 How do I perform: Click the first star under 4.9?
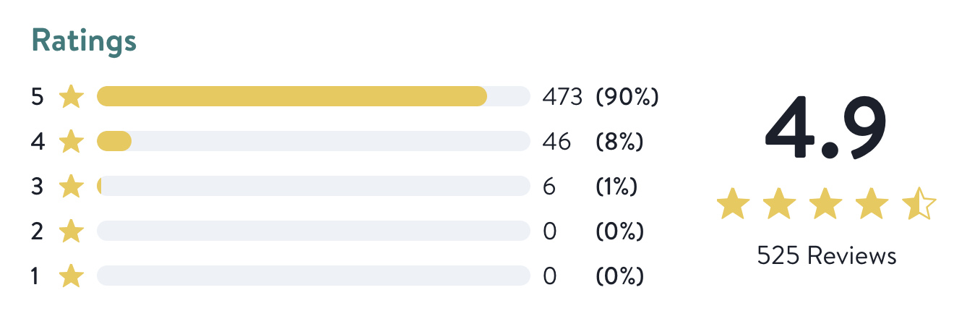click(x=734, y=205)
